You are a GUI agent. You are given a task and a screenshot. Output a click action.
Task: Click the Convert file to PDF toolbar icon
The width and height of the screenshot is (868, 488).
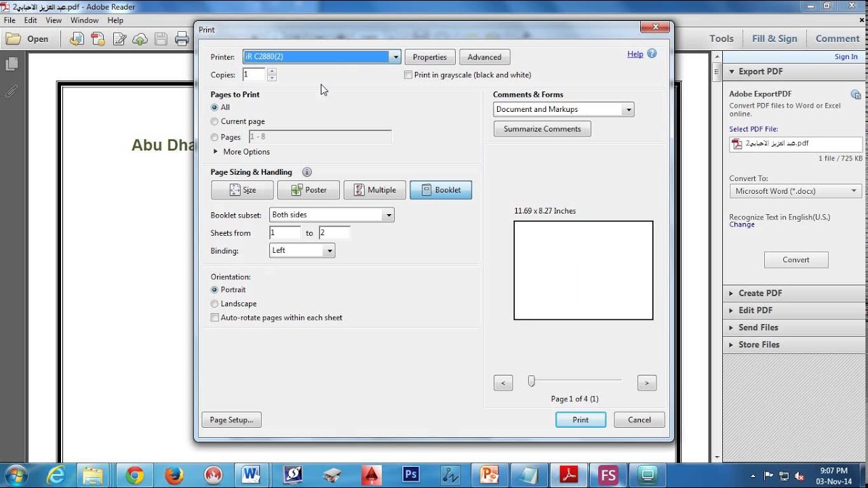(77, 39)
